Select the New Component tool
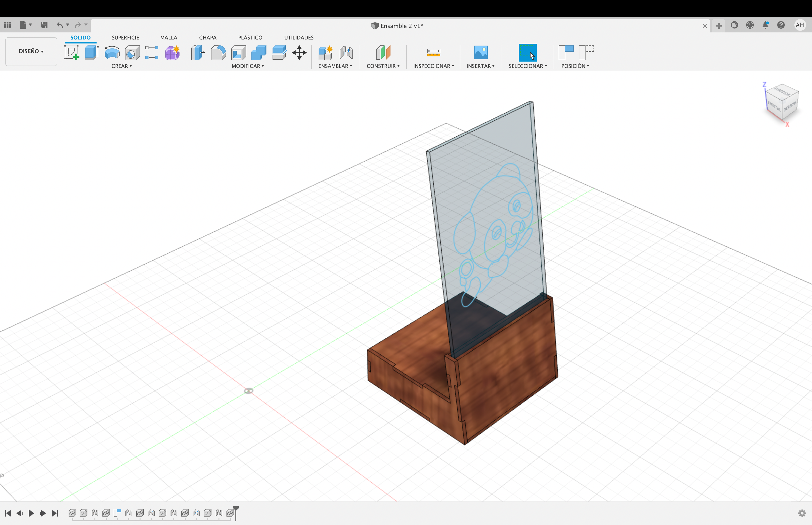This screenshot has height=525, width=812. pyautogui.click(x=325, y=52)
